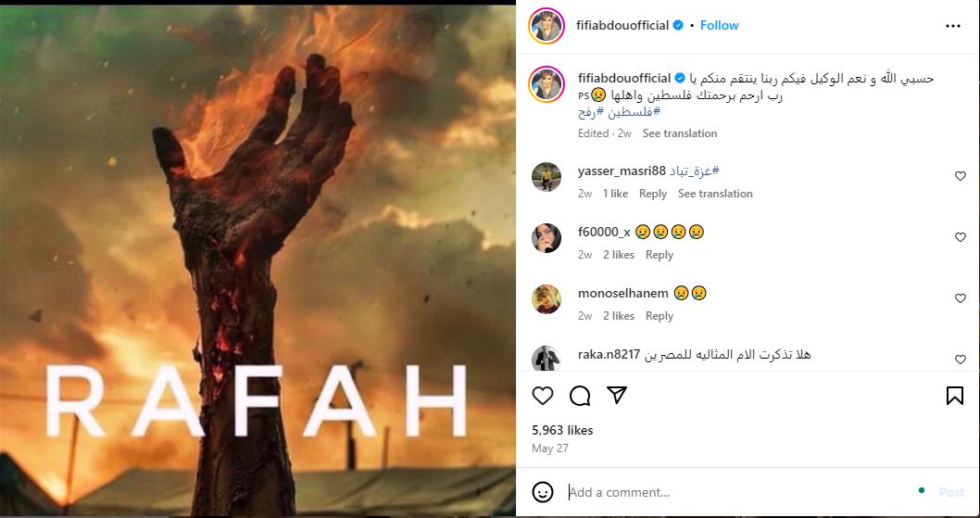The width and height of the screenshot is (980, 518).
Task: Open fifiabdouofficial profile picture in header
Action: (547, 26)
